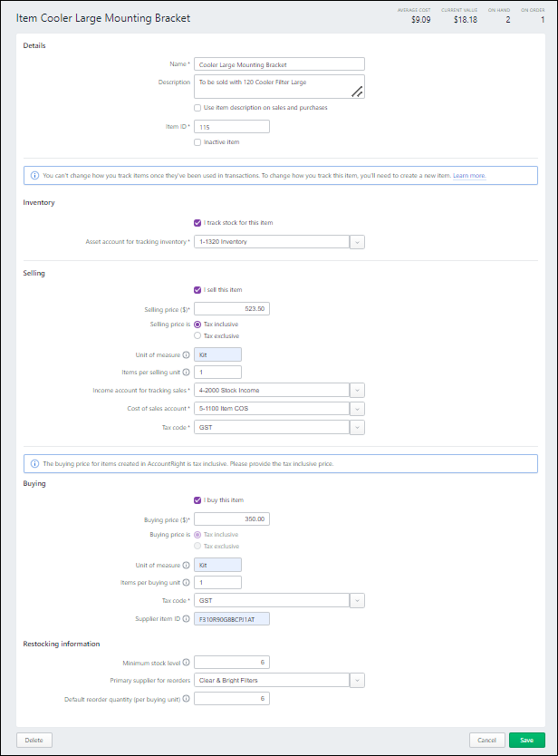Click info icon beside Items per buying unit
The width and height of the screenshot is (558, 756).
coord(187,582)
